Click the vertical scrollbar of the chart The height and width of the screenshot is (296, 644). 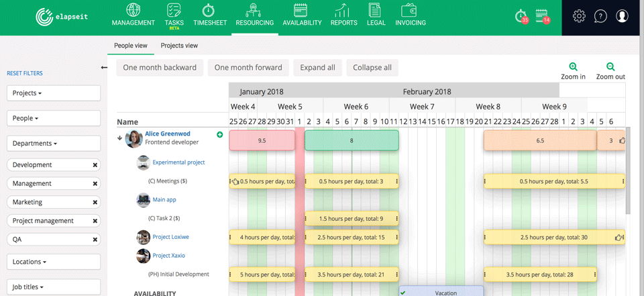628,170
